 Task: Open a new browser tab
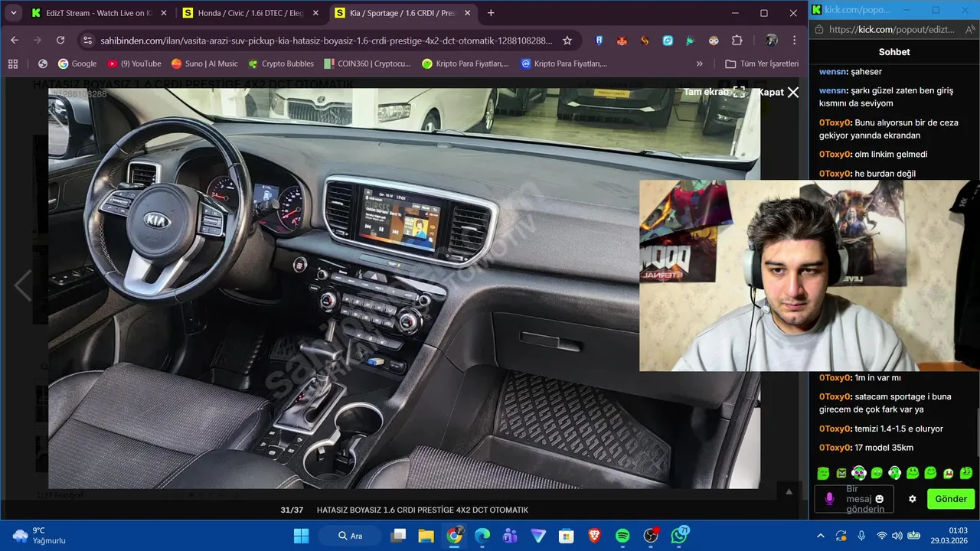(491, 13)
